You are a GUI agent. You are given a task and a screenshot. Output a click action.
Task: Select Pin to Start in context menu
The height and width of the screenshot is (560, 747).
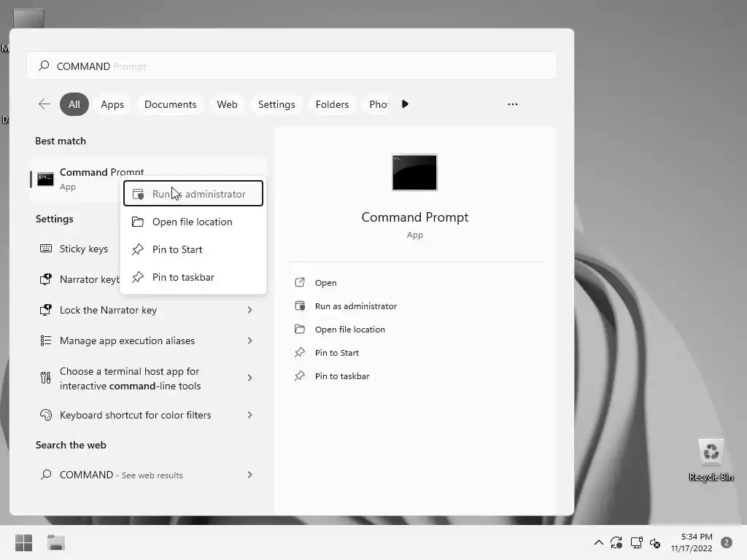pos(193,249)
